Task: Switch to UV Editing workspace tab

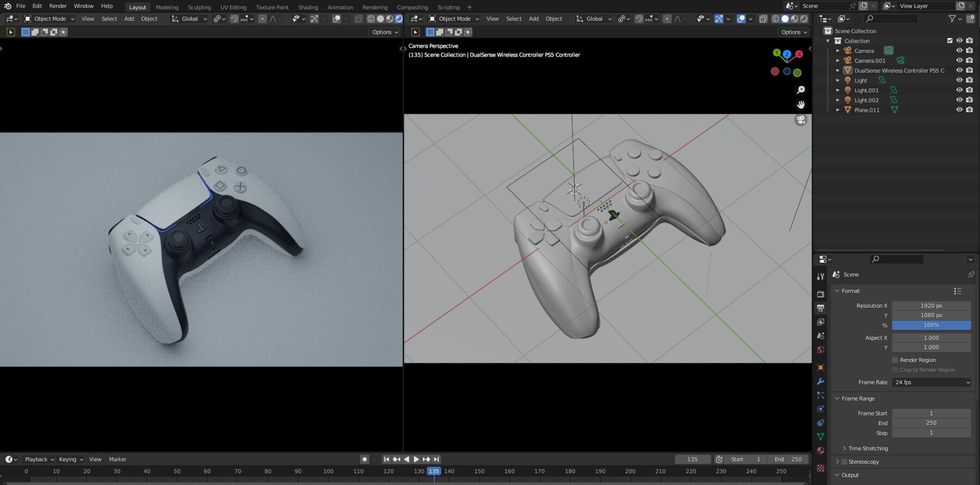Action: 233,7
